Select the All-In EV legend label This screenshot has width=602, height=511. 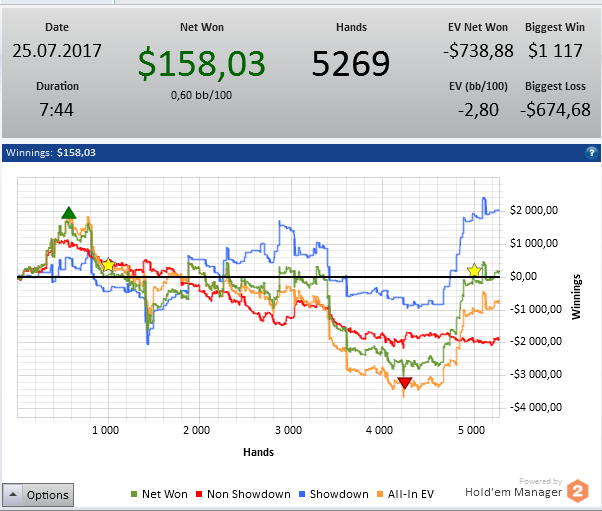pyautogui.click(x=411, y=494)
